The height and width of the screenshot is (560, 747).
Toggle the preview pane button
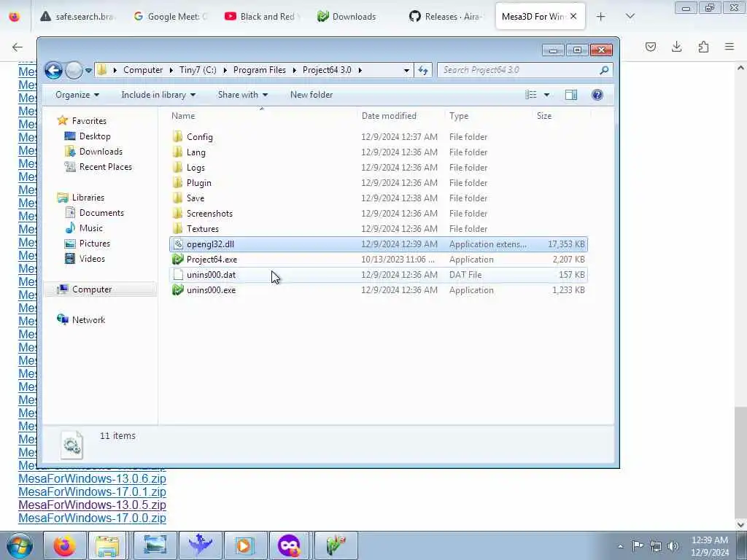(570, 95)
